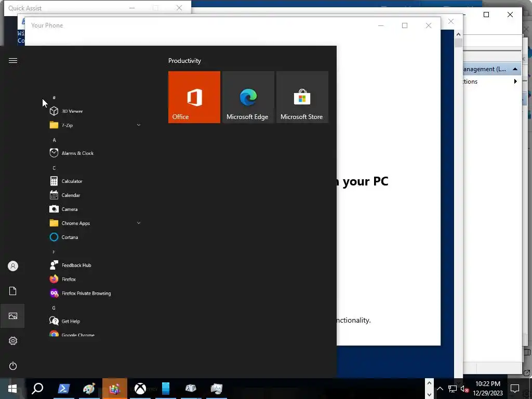The height and width of the screenshot is (399, 532).
Task: Open the clock showing 10:22 PM
Action: (x=488, y=389)
